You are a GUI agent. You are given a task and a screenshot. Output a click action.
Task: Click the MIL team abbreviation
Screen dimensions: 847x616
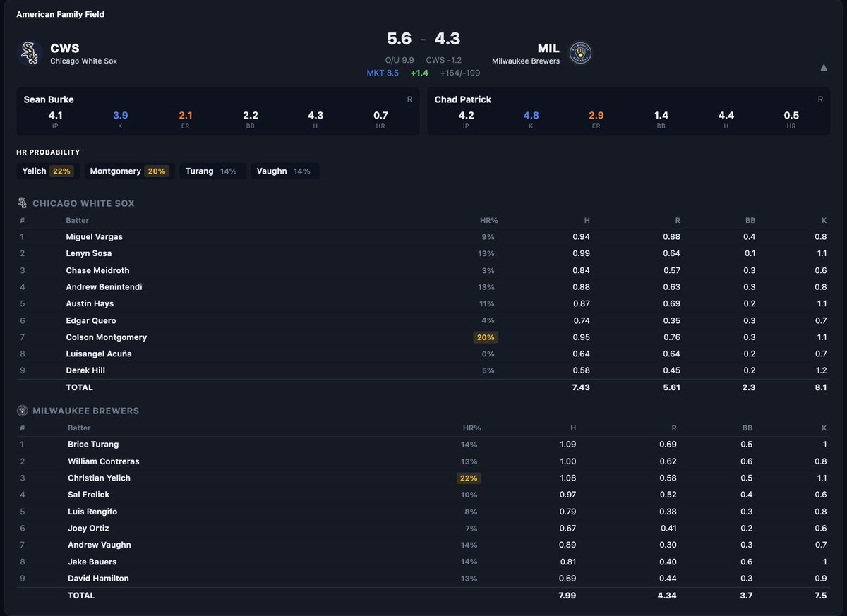point(548,49)
